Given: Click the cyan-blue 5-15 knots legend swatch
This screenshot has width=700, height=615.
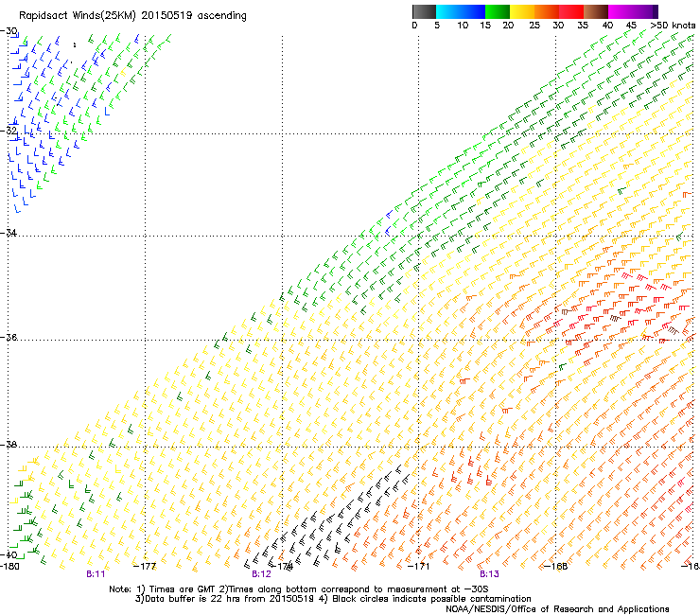Looking at the screenshot, I should click(x=461, y=11).
